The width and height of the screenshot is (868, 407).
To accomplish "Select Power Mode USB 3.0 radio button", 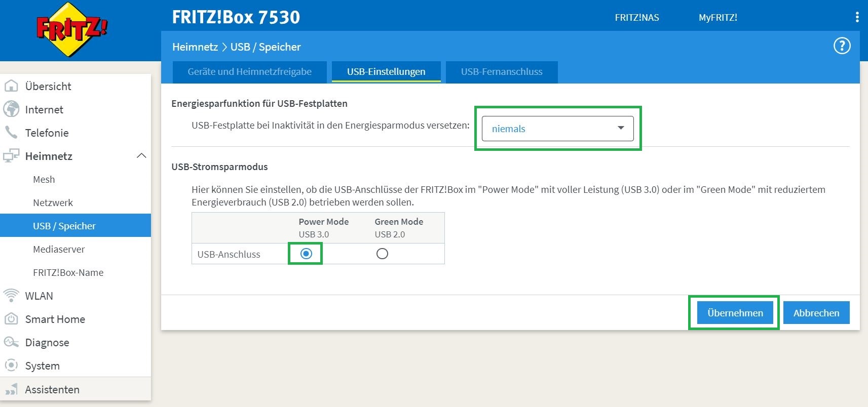I will (306, 254).
